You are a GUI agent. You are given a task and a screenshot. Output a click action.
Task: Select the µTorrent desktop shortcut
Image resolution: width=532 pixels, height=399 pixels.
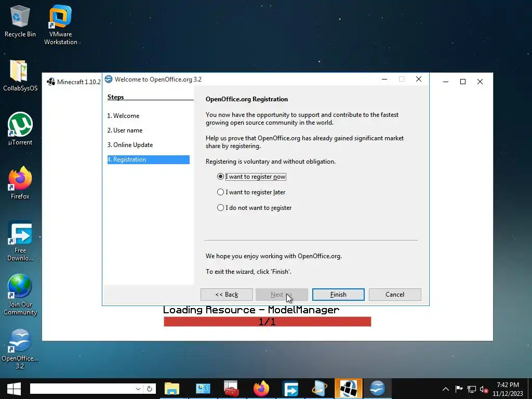click(20, 129)
